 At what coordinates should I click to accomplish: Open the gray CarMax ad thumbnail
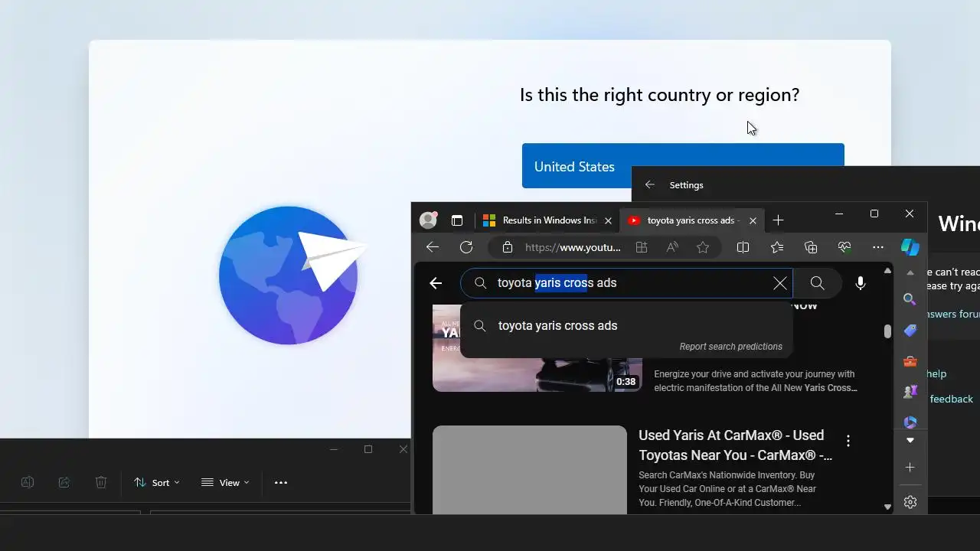(530, 469)
